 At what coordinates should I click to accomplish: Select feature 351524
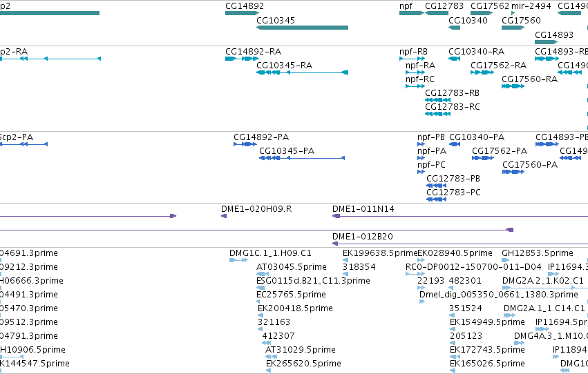(x=453, y=315)
